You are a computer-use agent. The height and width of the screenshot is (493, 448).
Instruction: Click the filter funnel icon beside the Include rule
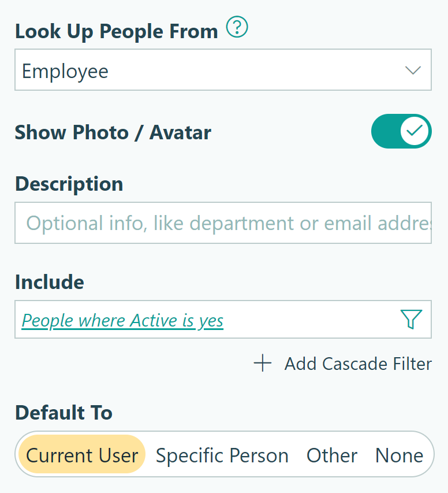coord(410,318)
